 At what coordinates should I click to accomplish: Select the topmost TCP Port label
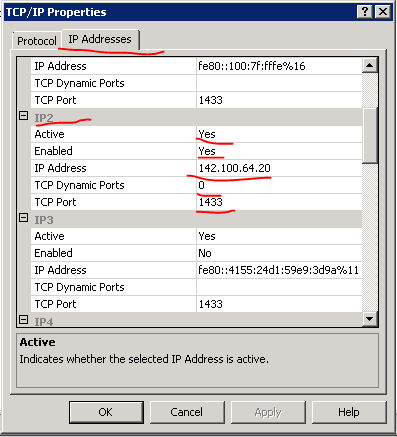(x=55, y=100)
